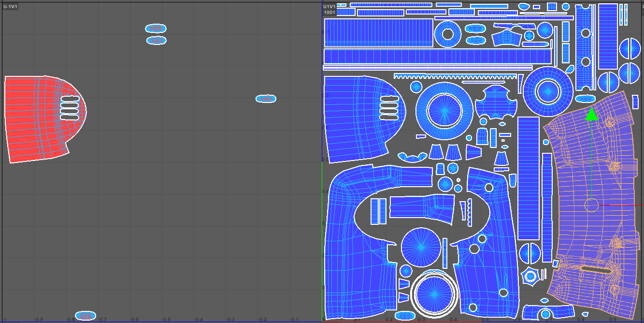The image size is (644, 323).
Task: Select the topmost red pill island in U-1V1
Action: [156, 29]
